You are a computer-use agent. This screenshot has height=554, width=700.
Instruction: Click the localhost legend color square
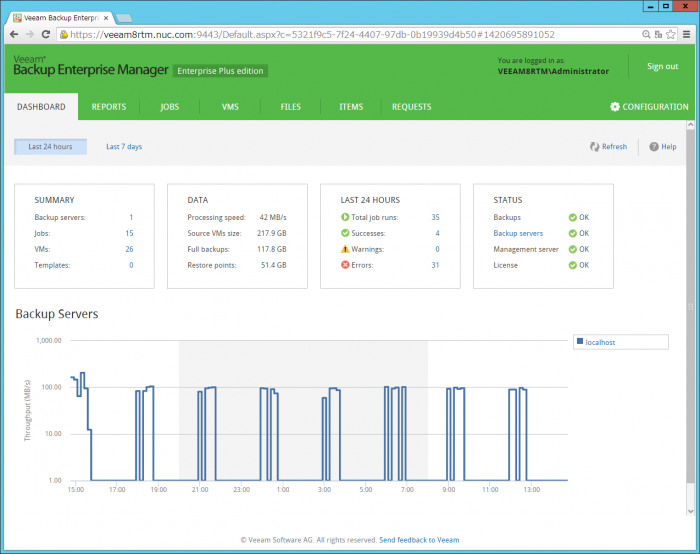point(580,342)
